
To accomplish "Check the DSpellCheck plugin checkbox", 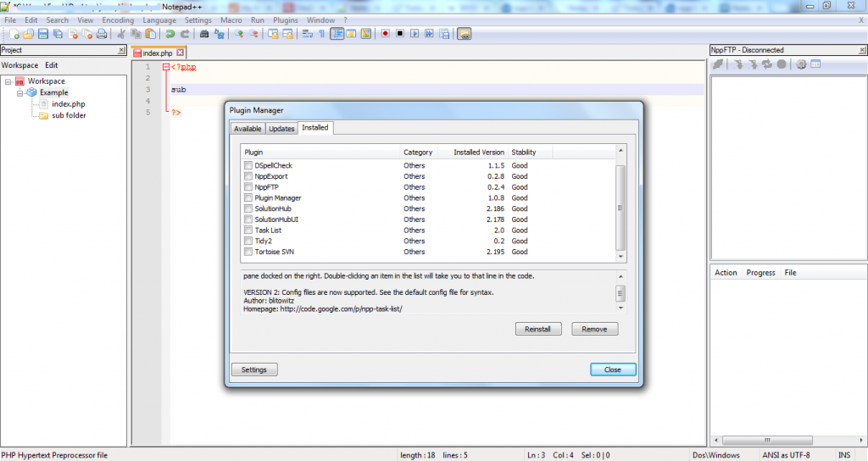I will [248, 165].
